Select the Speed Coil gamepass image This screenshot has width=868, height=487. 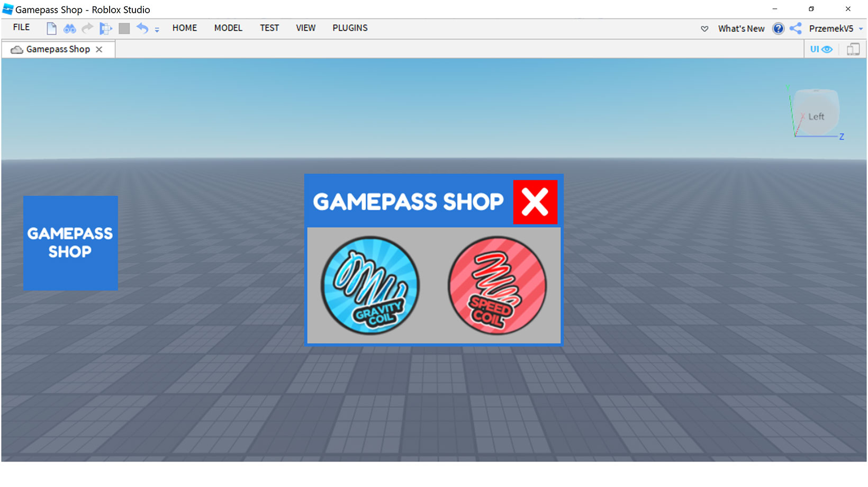[x=498, y=285]
